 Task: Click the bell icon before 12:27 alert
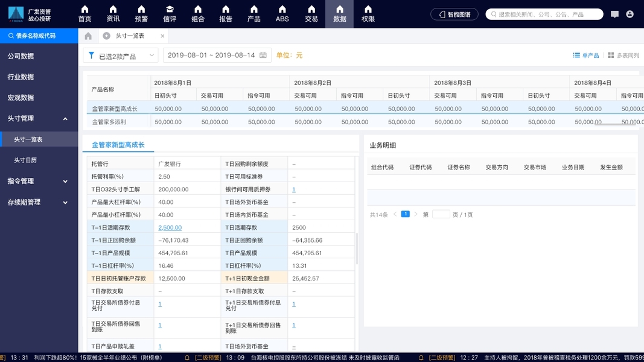pyautogui.click(x=421, y=358)
